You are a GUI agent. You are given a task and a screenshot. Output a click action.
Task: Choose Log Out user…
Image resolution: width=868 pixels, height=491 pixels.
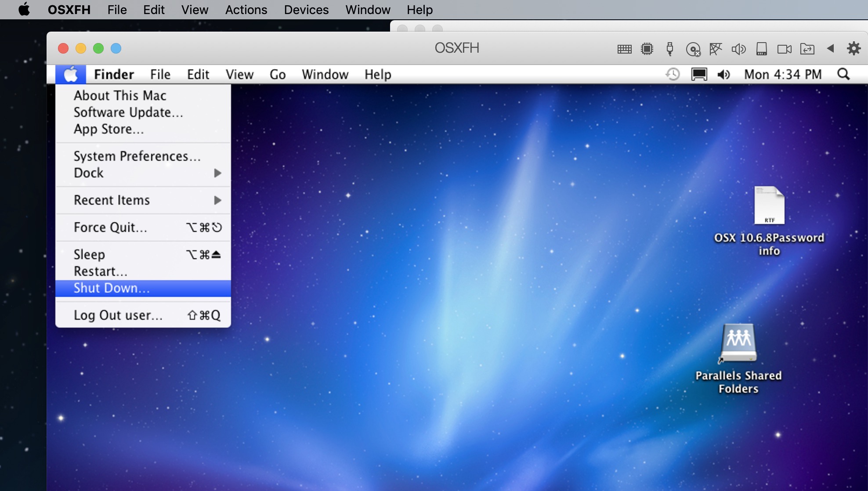(143, 315)
